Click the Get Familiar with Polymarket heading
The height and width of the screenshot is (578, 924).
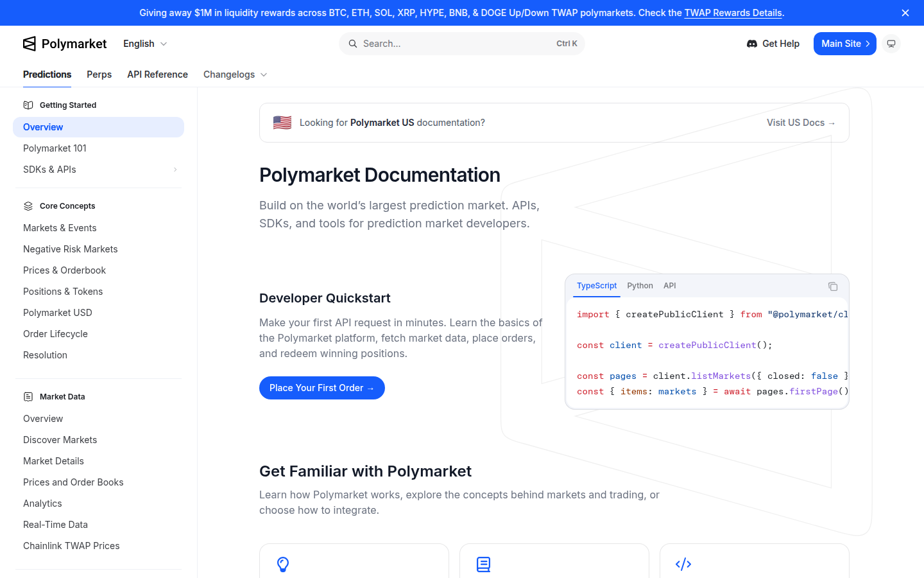[365, 471]
